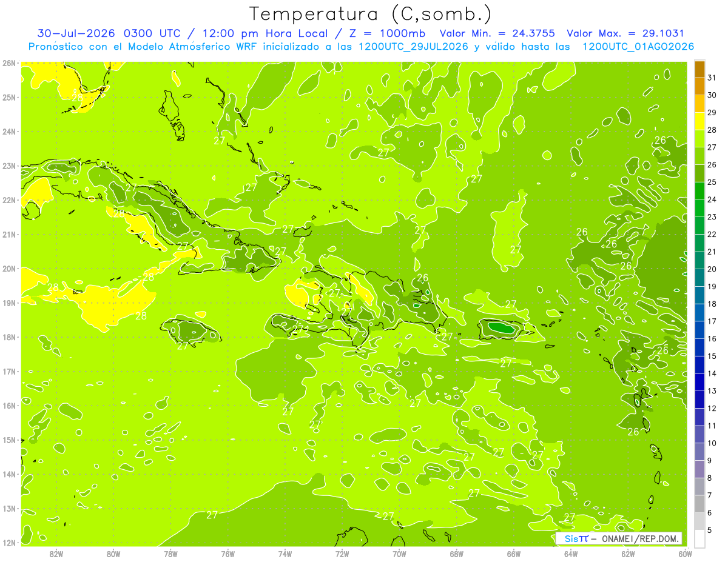This screenshot has width=728, height=562.
Task: Pick the orange-yellow 29–30 legend swatch
Action: pos(699,103)
